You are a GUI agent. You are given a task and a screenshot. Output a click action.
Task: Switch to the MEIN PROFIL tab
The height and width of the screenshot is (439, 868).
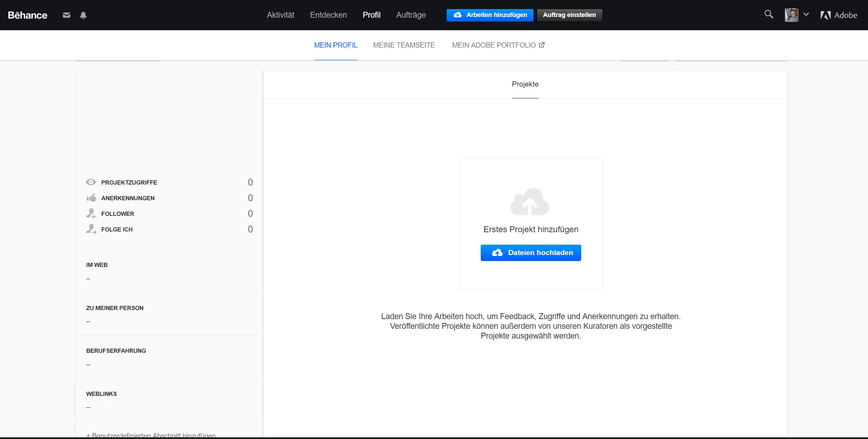(335, 45)
